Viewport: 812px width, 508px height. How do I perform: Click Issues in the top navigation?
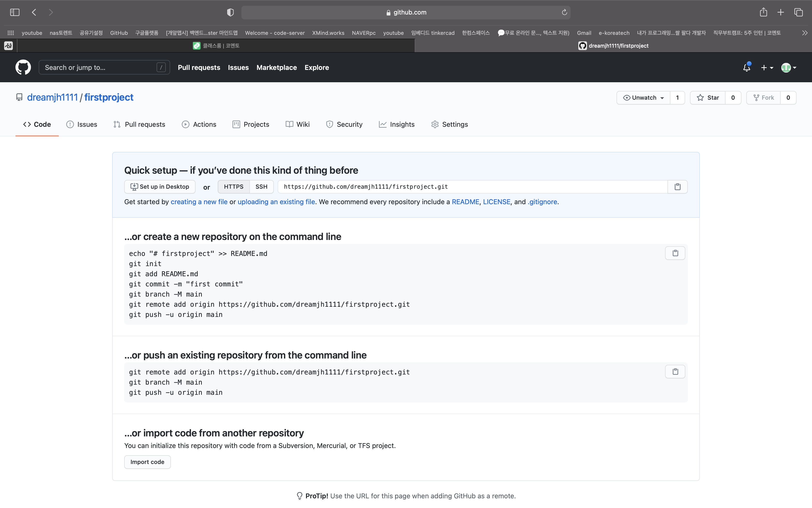click(238, 67)
